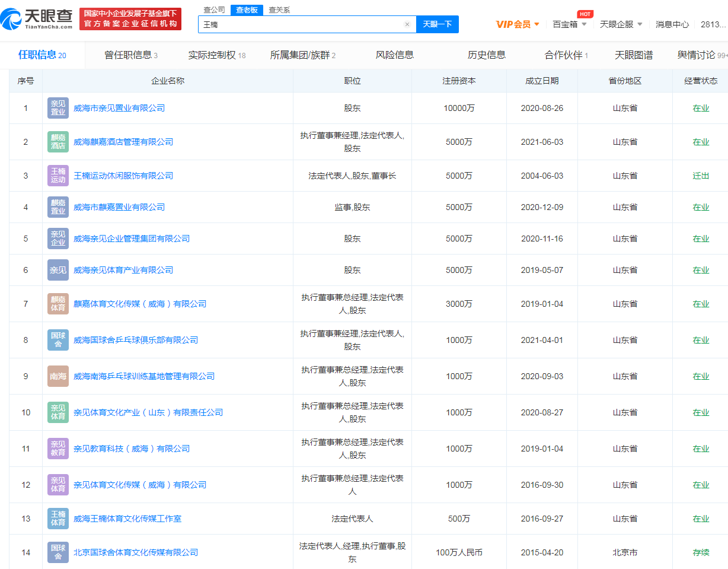Screen dimensions: 728x569
Task: Open the 国球舍 logo for 威海国球舍乒乓球俱乐部
Action: pyautogui.click(x=58, y=340)
